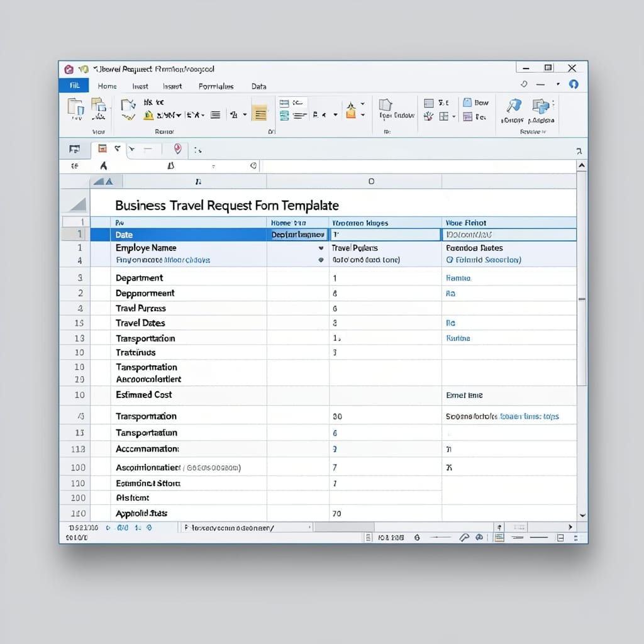Click the teal stacked rows icon

[284, 116]
